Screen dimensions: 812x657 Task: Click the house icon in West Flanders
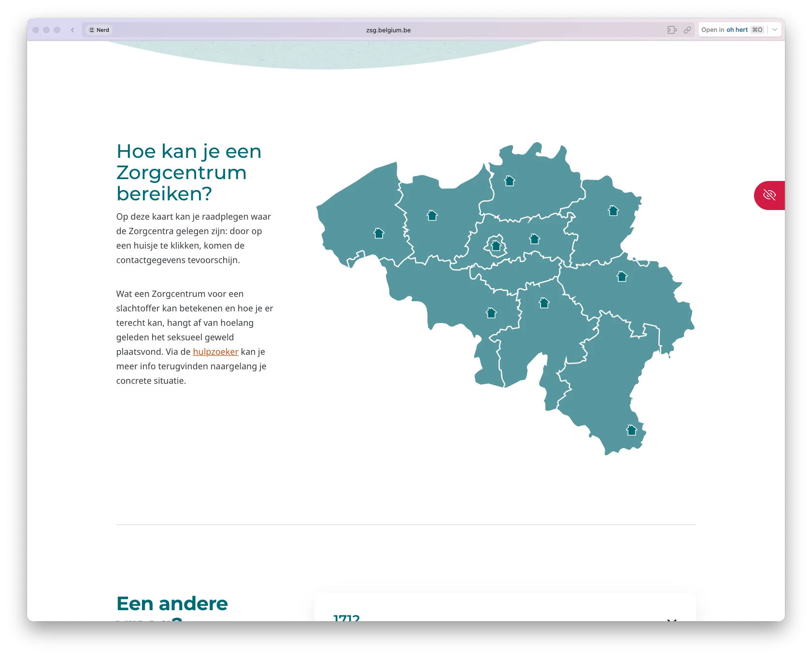pos(379,234)
